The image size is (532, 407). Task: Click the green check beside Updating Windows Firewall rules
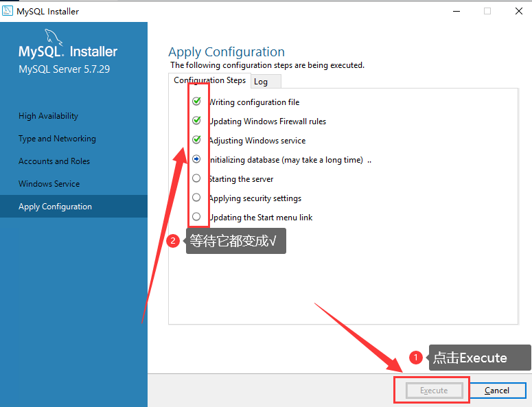(196, 120)
